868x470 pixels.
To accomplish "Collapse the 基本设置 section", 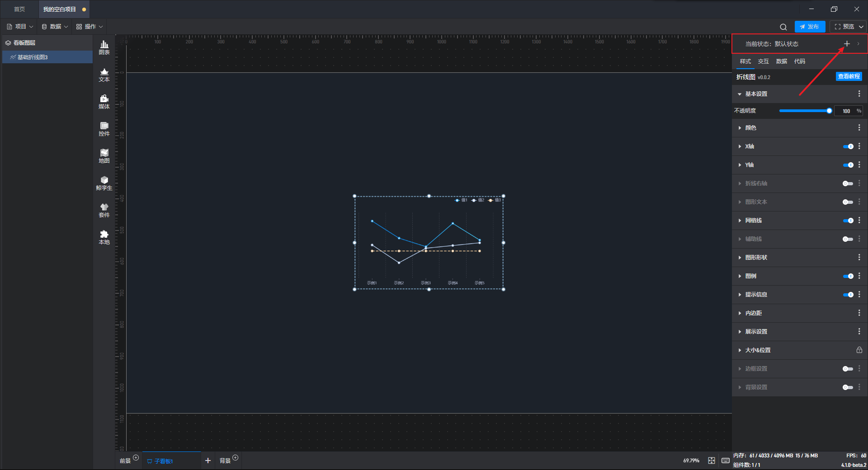I will click(740, 94).
